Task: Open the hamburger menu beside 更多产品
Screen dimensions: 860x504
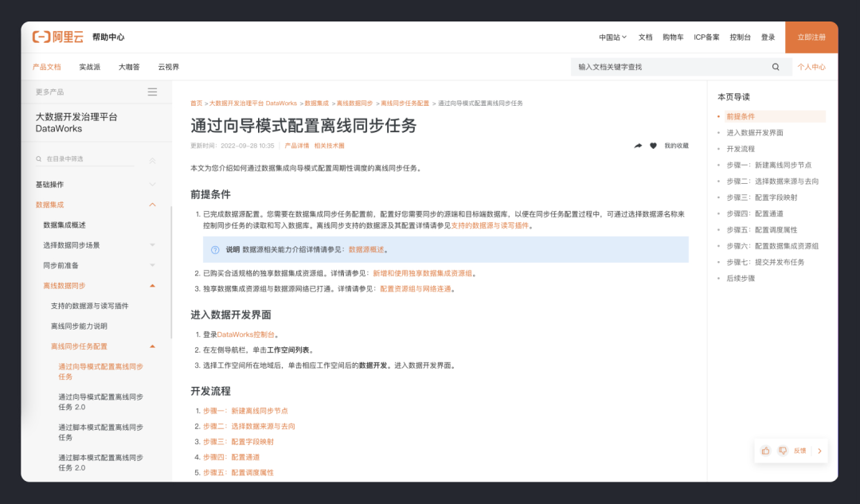Action: tap(152, 92)
